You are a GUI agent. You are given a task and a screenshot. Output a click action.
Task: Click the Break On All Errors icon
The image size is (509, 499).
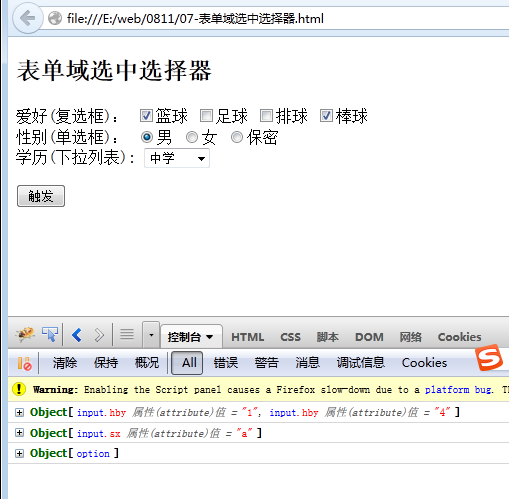coord(24,363)
